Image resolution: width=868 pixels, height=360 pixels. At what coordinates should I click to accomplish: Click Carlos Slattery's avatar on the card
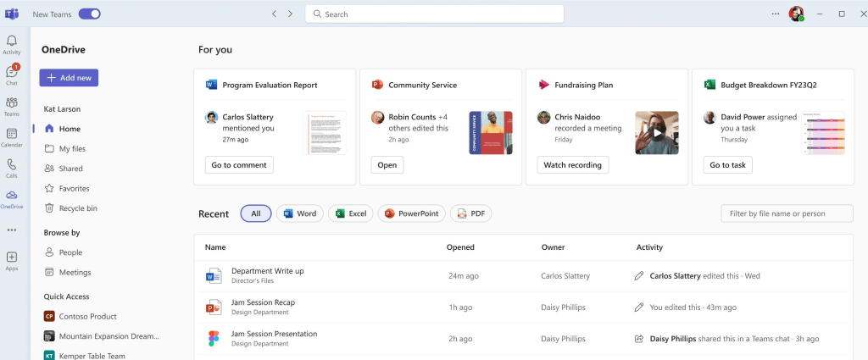click(x=211, y=117)
